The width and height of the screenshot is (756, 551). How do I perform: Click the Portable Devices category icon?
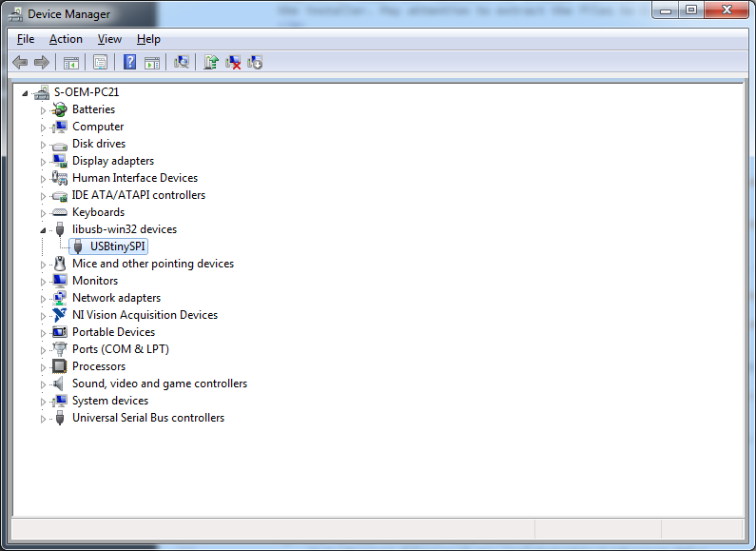point(59,332)
